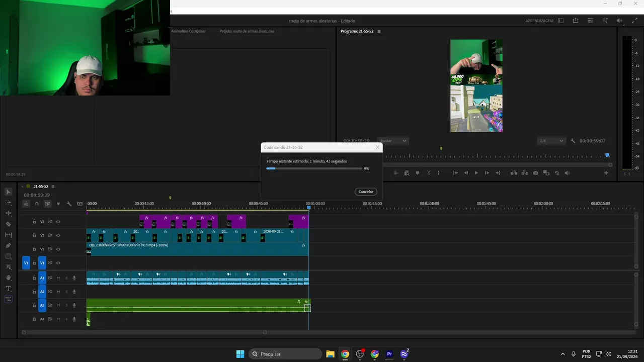The width and height of the screenshot is (644, 362).
Task: Select the Pen tool
Action: (8, 245)
